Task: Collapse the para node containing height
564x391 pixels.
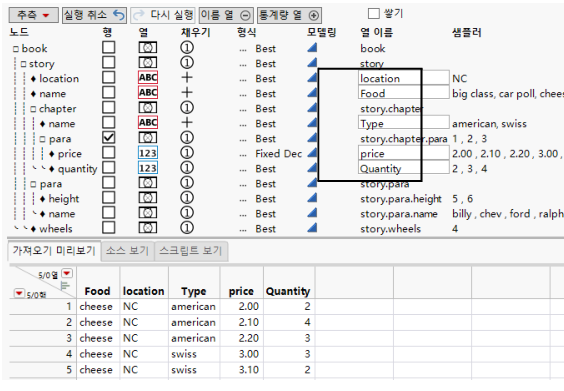Action: click(x=33, y=185)
